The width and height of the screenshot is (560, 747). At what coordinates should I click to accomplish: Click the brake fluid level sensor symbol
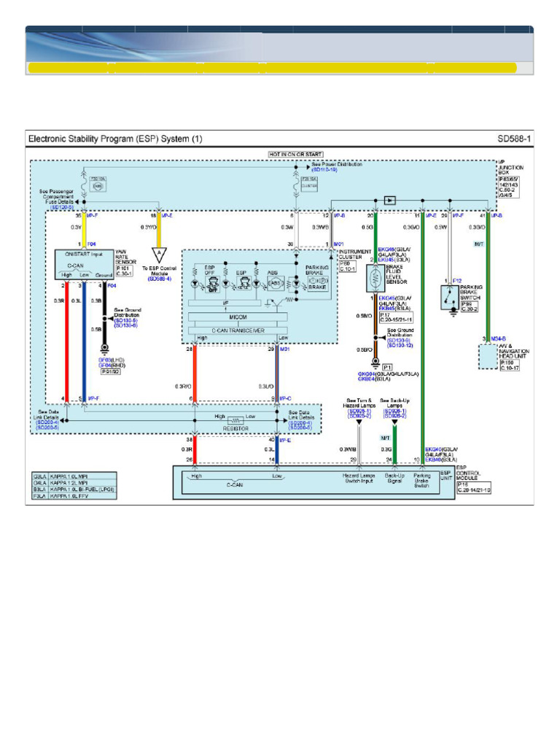tap(376, 279)
